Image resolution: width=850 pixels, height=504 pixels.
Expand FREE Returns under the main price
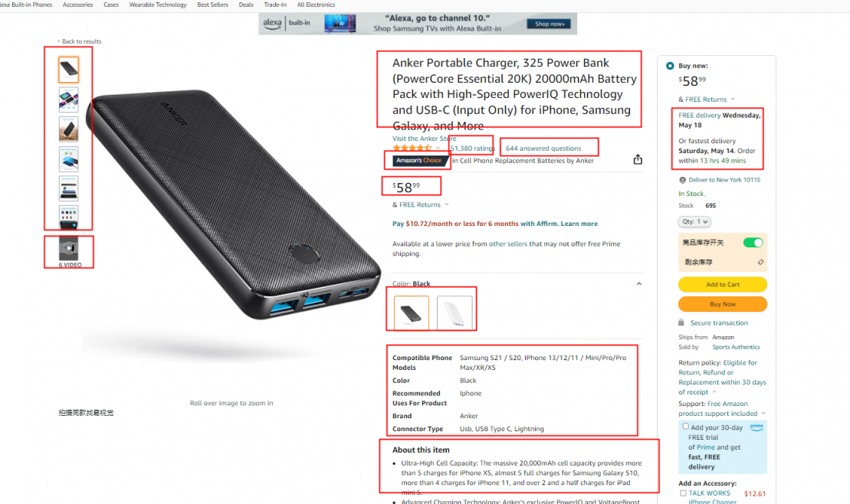pos(421,205)
